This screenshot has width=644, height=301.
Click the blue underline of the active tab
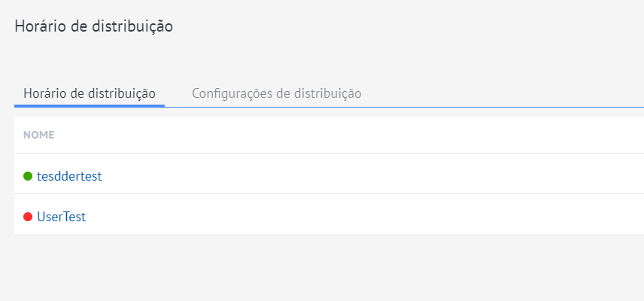(x=90, y=105)
